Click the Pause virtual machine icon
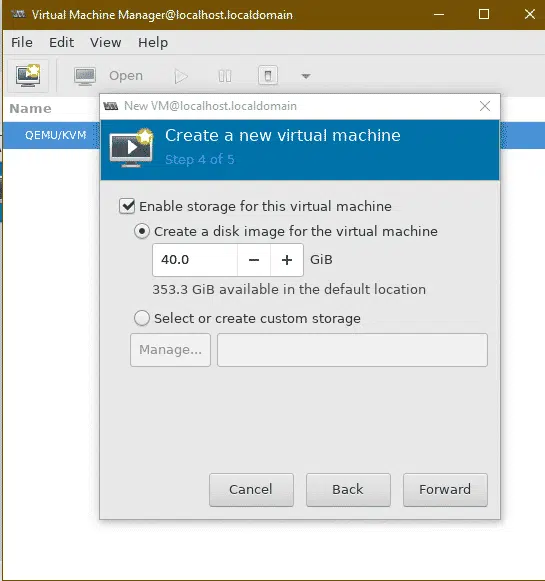Viewport: 545px width, 581px height. (x=225, y=76)
